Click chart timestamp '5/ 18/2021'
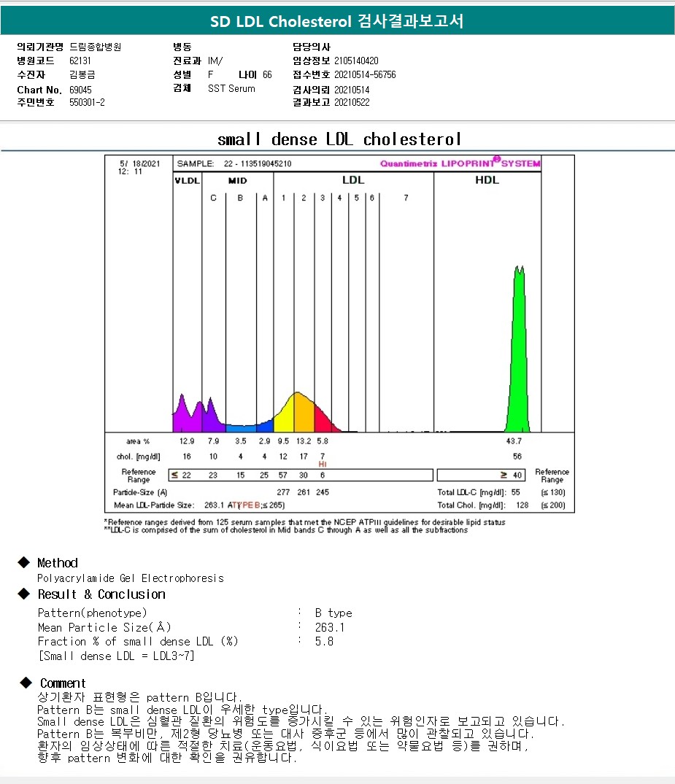 [139, 163]
